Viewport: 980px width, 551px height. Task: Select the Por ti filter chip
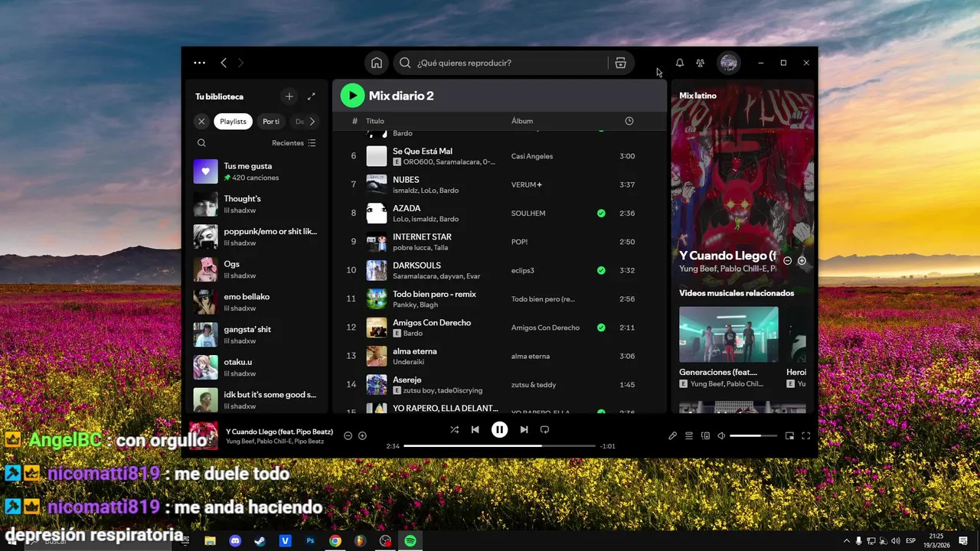(x=271, y=121)
